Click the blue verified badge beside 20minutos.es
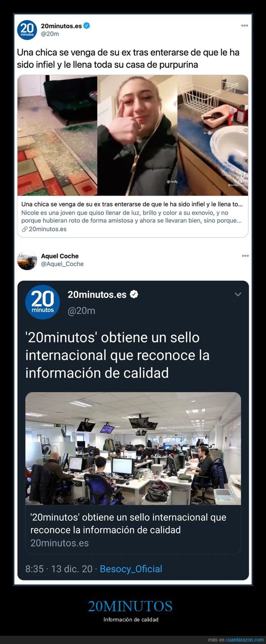Image resolution: width=266 pixels, height=644 pixels. click(x=87, y=25)
